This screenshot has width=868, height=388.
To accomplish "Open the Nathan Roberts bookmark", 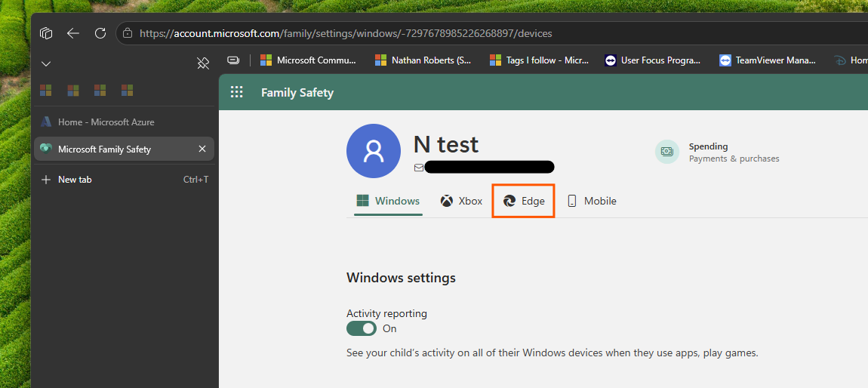I will point(423,60).
